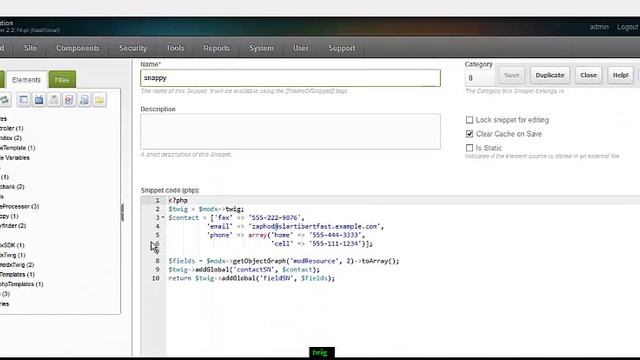Select the tree category ending 'ndex (2)'
Screen dimensions: 640x360
click(x=11, y=138)
